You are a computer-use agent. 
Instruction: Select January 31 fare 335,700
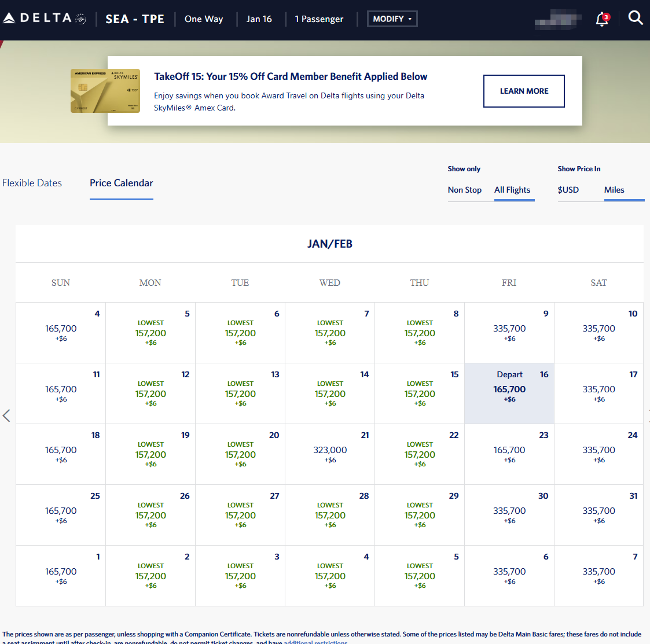[599, 515]
